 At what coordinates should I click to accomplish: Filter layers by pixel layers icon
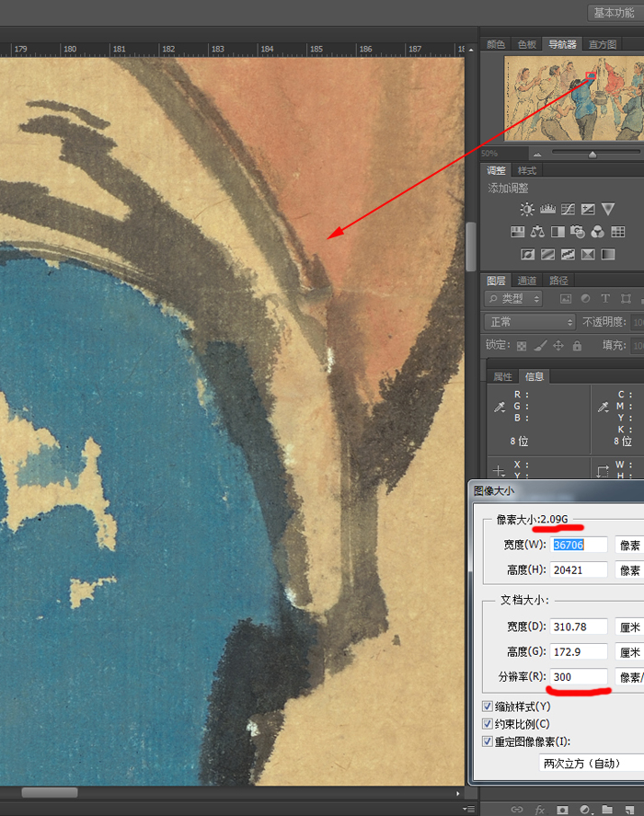click(566, 299)
